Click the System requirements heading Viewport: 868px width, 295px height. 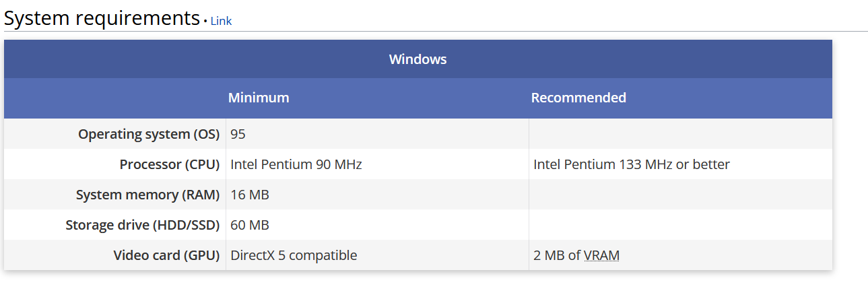102,18
